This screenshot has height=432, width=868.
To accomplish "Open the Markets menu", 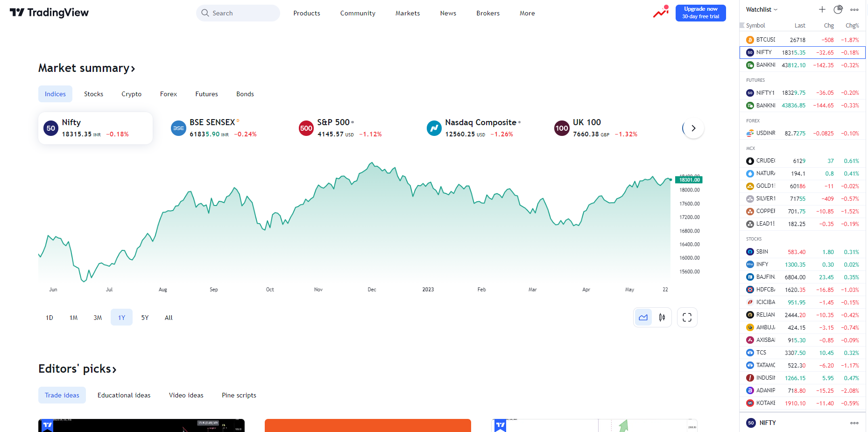I will 408,13.
